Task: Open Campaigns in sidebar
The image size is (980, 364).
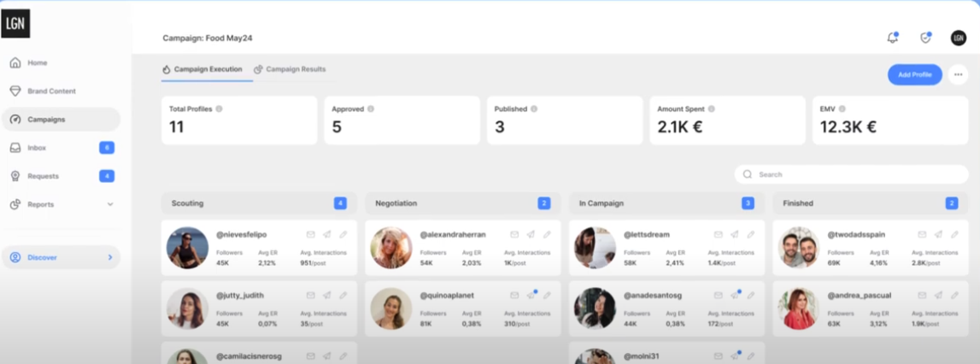Action: [x=61, y=120]
